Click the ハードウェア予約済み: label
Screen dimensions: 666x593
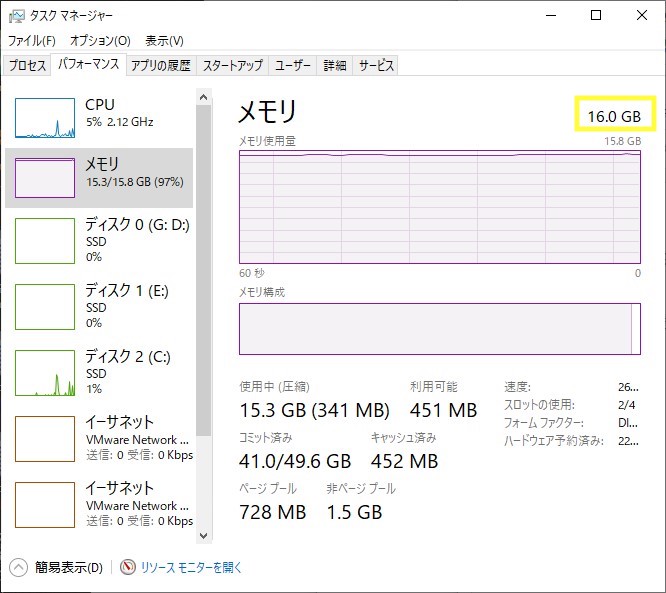click(554, 441)
